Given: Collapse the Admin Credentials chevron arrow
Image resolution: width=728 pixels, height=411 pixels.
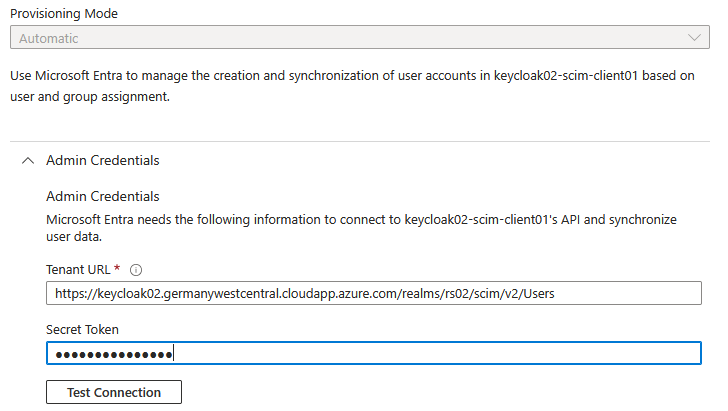Looking at the screenshot, I should click(28, 160).
